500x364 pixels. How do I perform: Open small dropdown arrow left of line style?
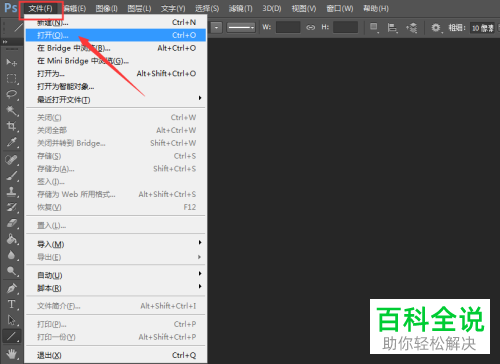coord(216,28)
